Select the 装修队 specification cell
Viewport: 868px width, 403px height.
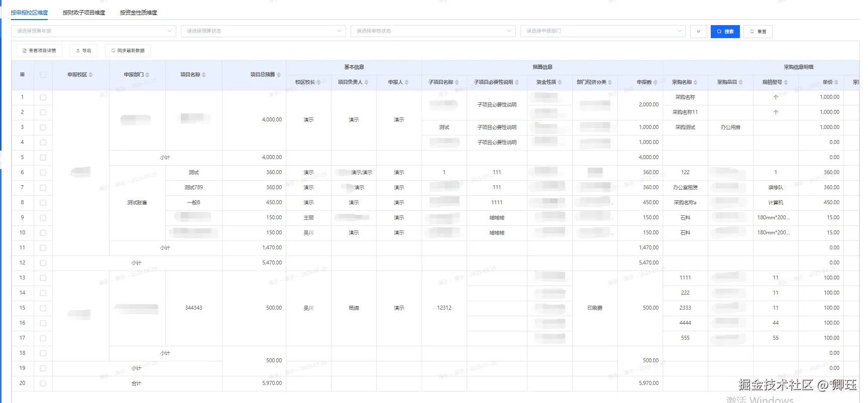pos(776,188)
